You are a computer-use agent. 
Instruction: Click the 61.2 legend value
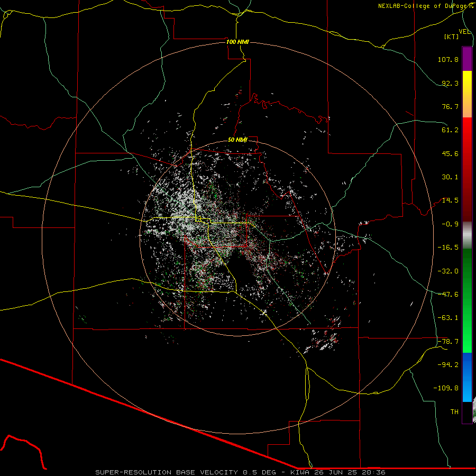450,130
